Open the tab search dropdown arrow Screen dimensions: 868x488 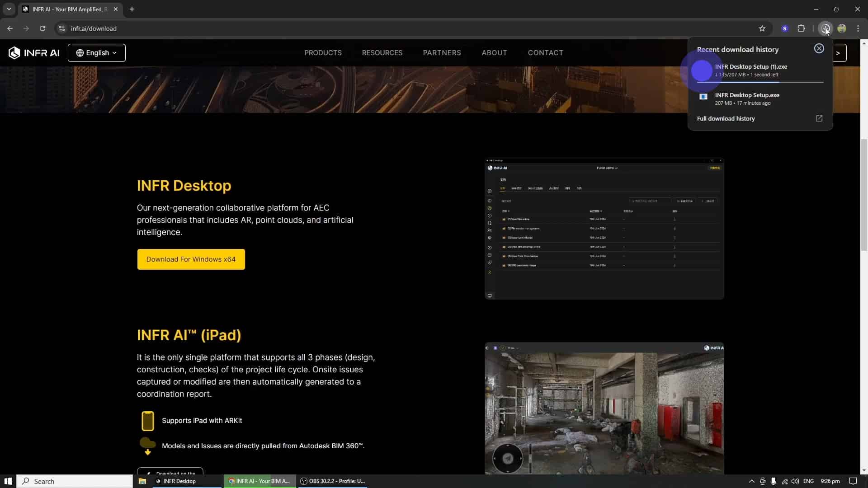click(9, 9)
